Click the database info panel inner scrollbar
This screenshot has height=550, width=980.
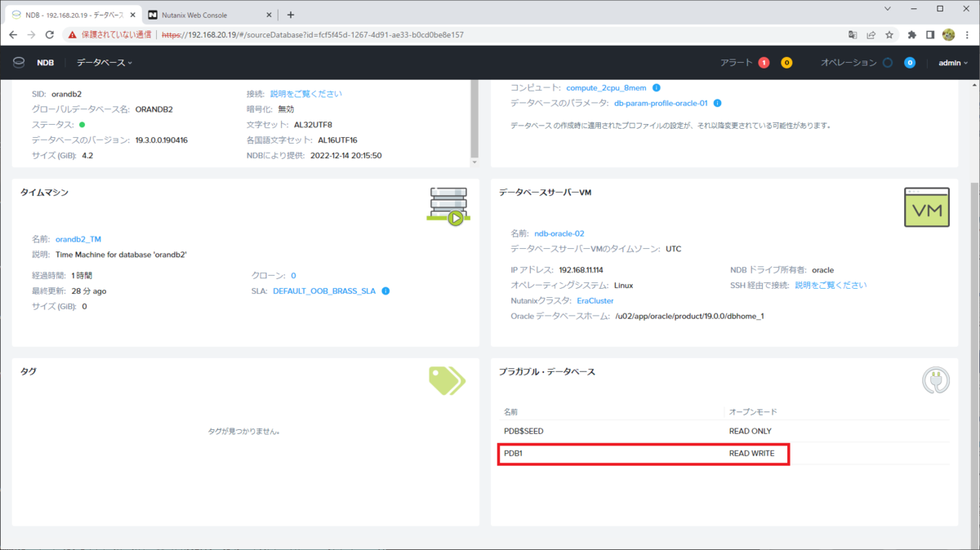coord(475,120)
